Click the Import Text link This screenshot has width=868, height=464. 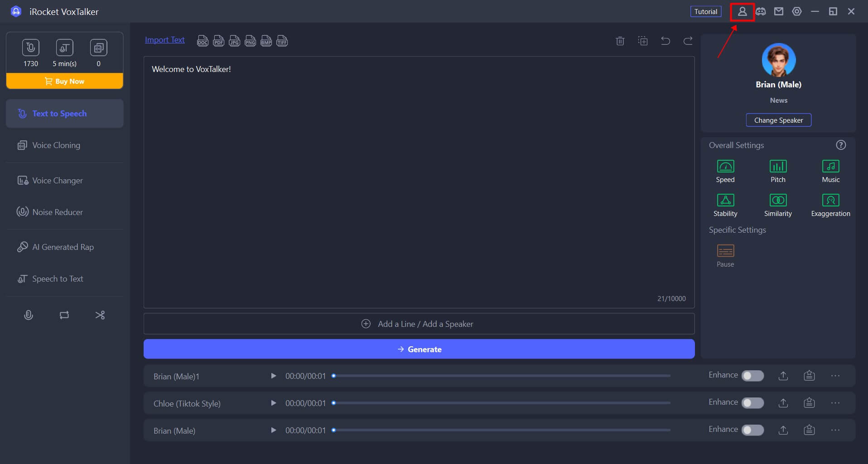(164, 40)
